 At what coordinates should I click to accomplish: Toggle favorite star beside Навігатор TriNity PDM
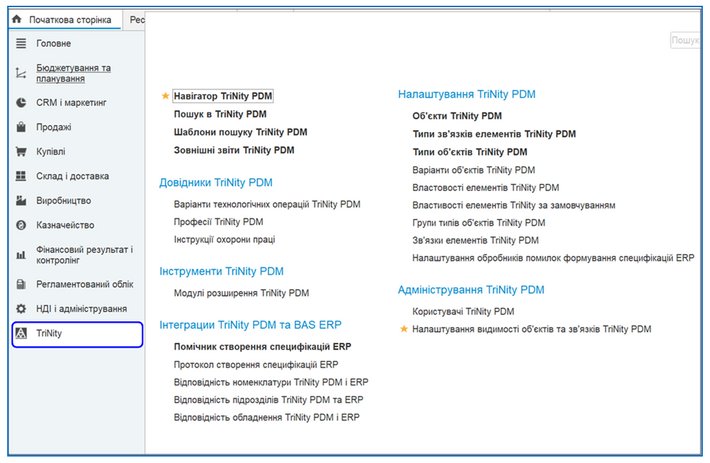coord(165,96)
